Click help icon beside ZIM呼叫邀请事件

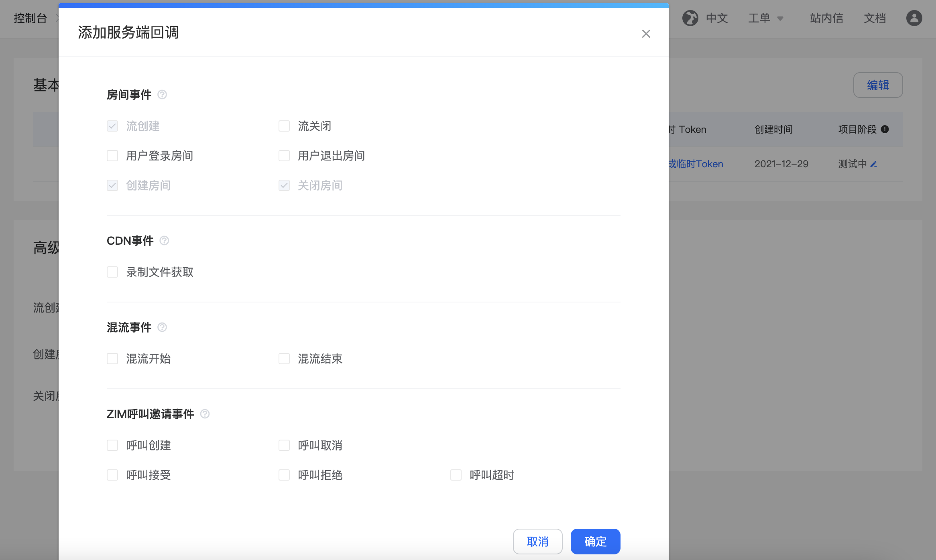(x=205, y=414)
